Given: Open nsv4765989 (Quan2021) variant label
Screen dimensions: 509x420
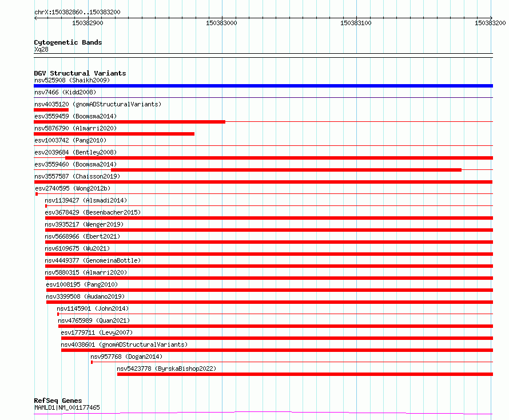Looking at the screenshot, I should (94, 320).
